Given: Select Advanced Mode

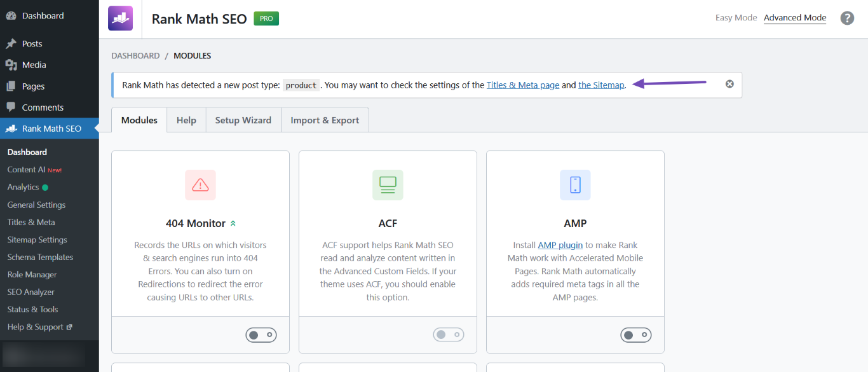Looking at the screenshot, I should [795, 18].
